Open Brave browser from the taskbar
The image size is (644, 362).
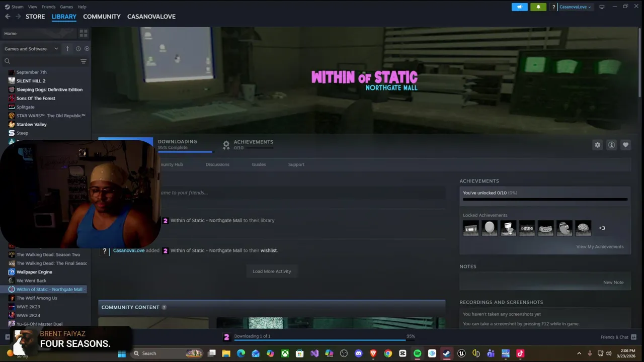(373, 353)
